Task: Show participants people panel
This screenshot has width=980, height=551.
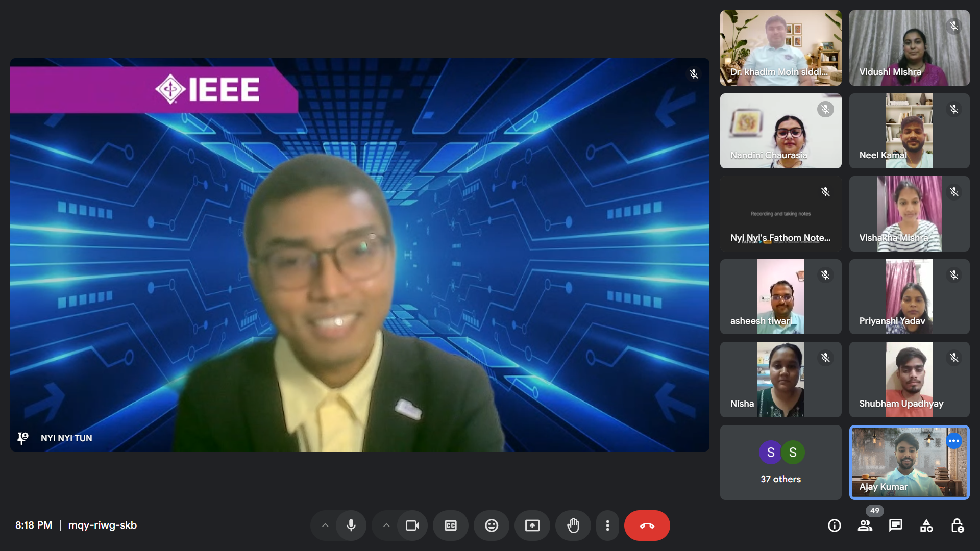Action: 865,525
